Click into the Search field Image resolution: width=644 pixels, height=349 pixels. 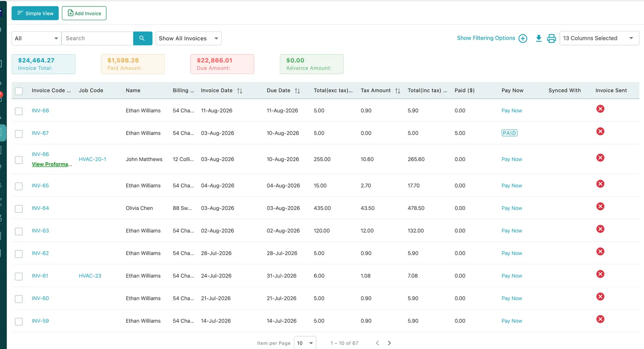[97, 38]
